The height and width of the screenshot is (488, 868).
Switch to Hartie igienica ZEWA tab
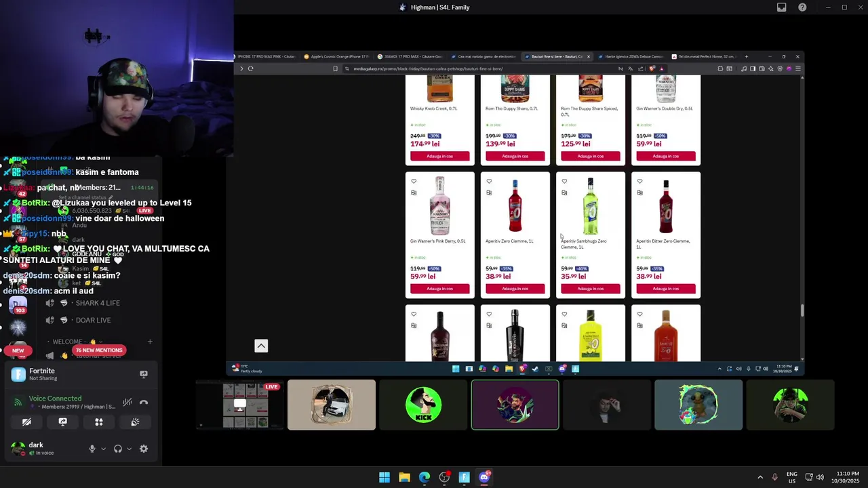click(631, 57)
